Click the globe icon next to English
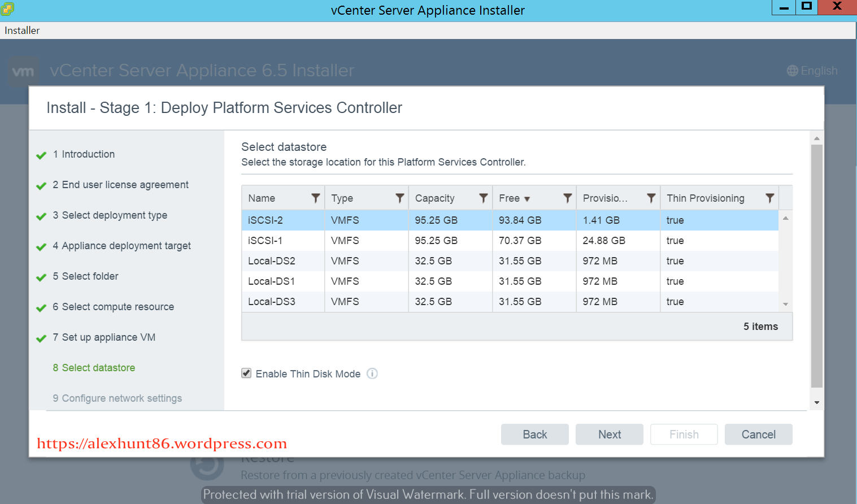 (x=792, y=71)
